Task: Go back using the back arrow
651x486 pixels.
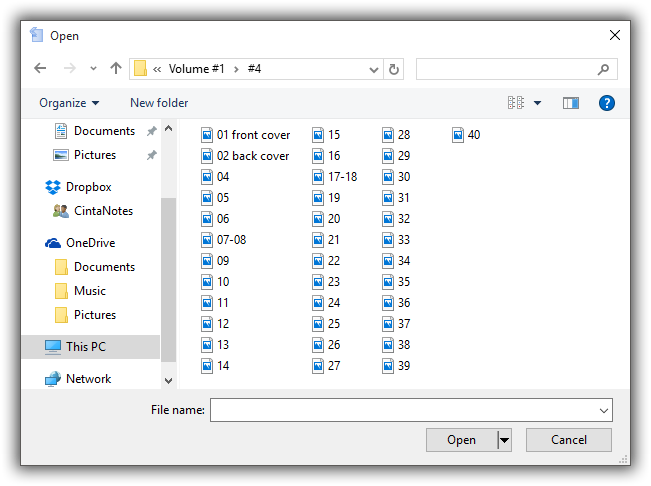Action: tap(40, 68)
